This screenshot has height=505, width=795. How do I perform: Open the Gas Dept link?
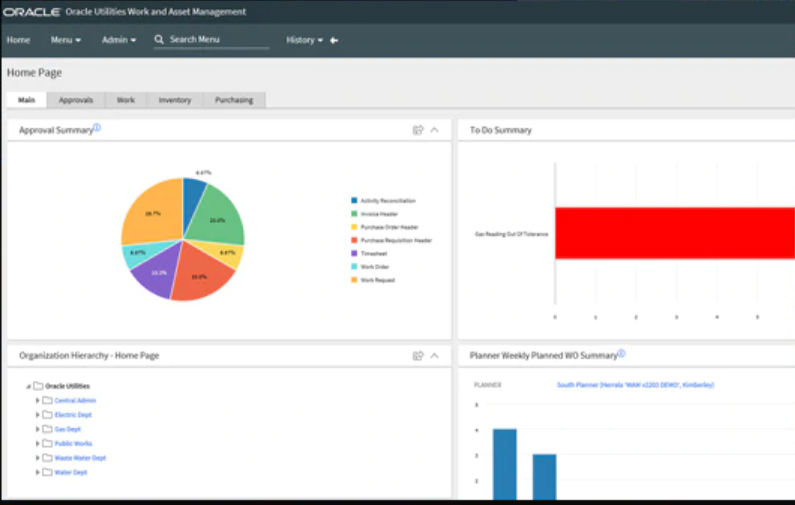(x=67, y=429)
